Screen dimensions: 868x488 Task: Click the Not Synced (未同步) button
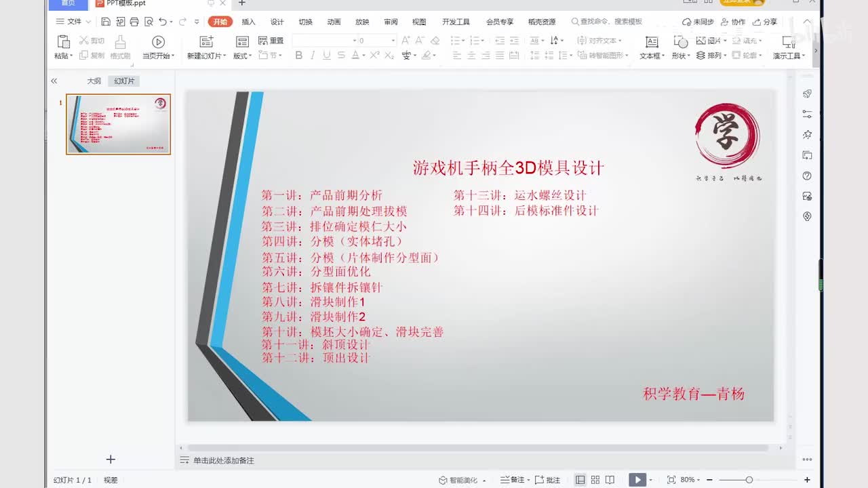698,22
